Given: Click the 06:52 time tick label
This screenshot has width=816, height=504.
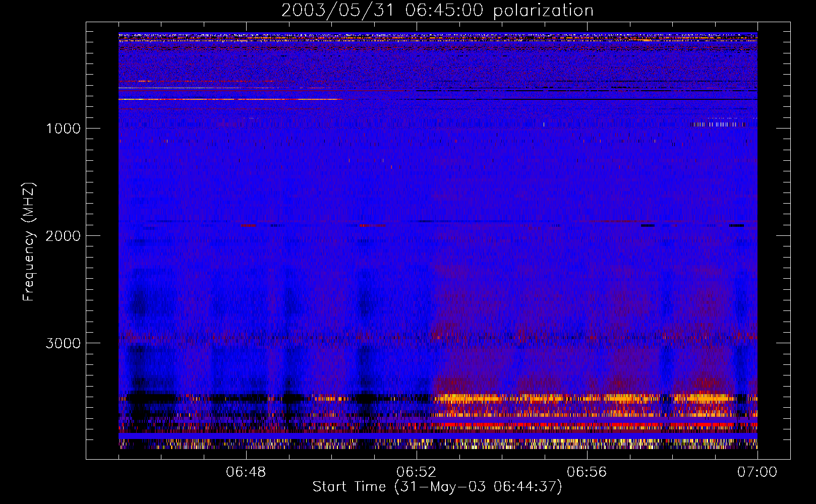Looking at the screenshot, I should [417, 472].
